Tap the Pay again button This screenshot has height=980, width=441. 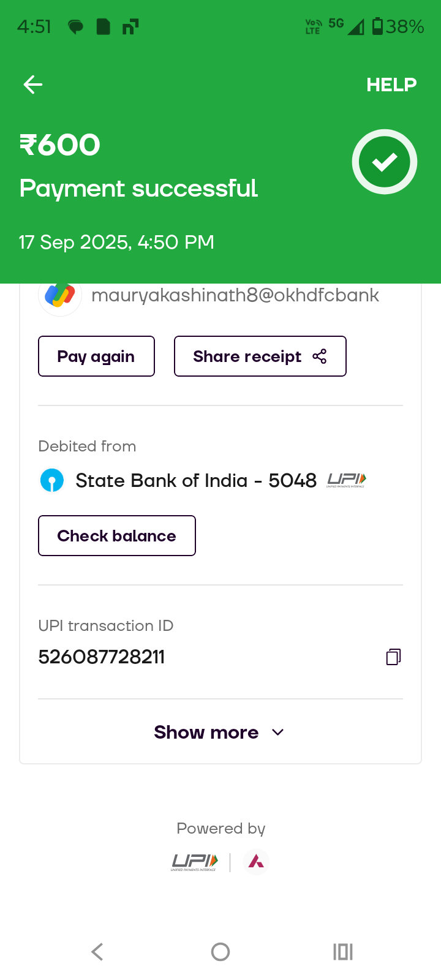coord(96,356)
